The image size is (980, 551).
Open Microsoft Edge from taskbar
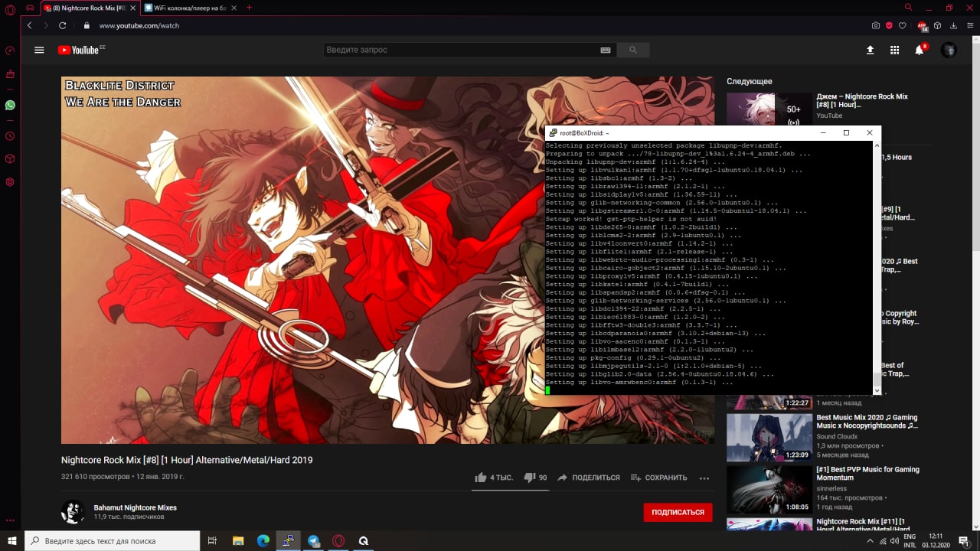(263, 540)
